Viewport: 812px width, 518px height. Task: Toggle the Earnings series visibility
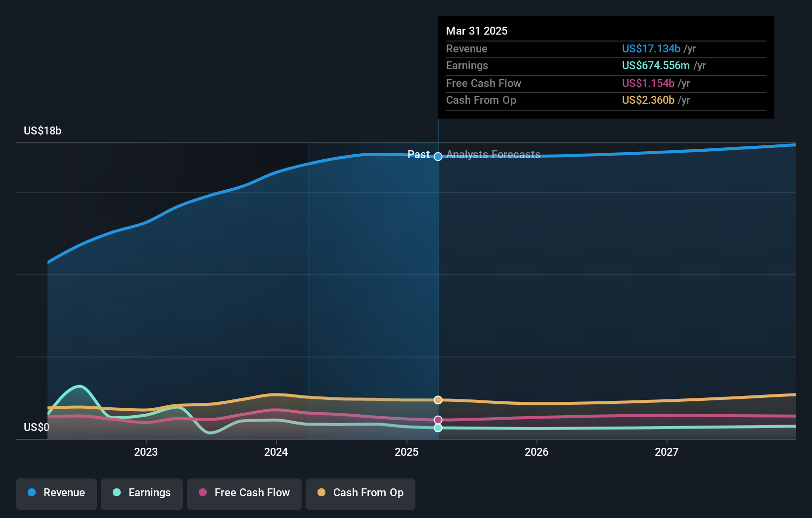[142, 493]
